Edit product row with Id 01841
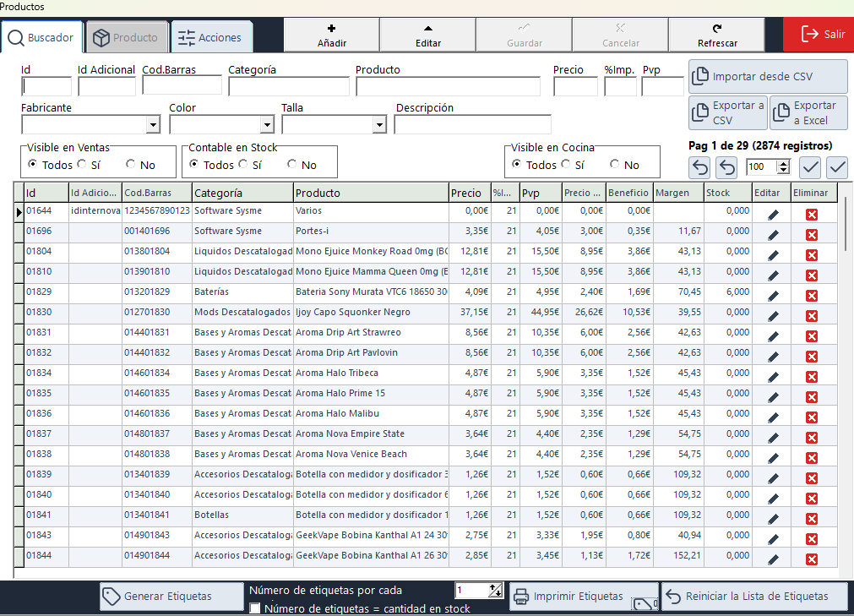The height and width of the screenshot is (616, 854). (773, 519)
